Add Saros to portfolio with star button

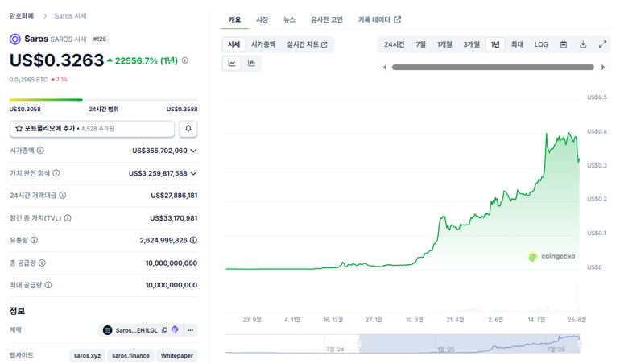click(x=92, y=129)
